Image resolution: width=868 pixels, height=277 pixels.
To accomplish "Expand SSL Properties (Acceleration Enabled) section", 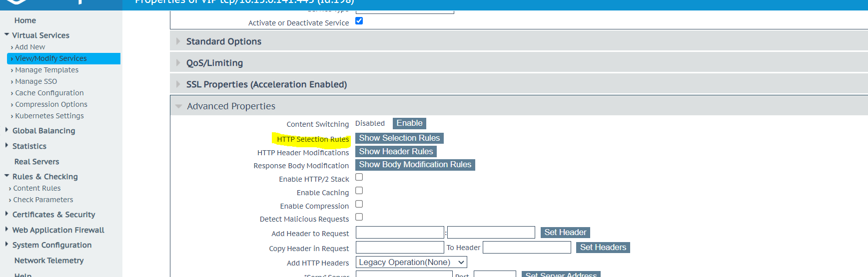I will pyautogui.click(x=266, y=84).
